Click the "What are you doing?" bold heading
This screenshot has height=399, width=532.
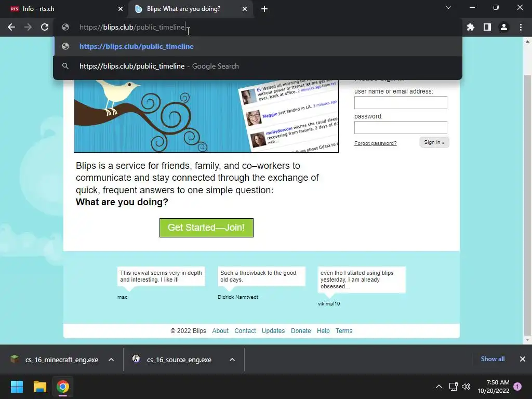122,202
